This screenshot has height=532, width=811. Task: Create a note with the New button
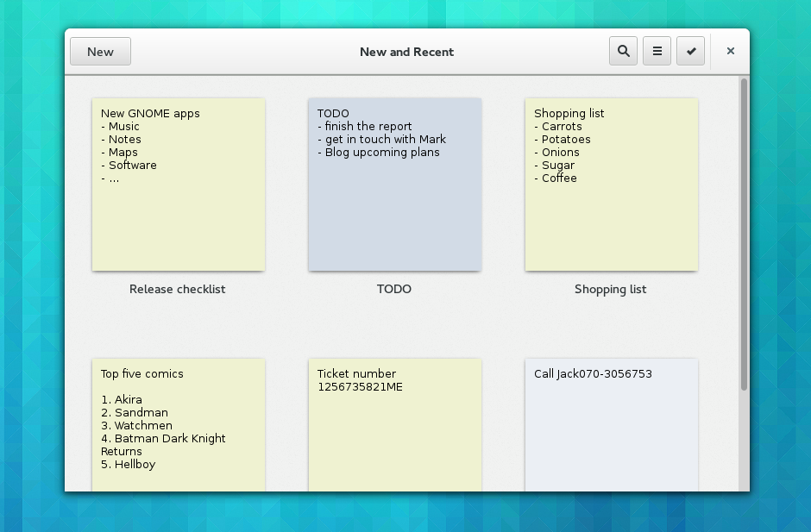pos(100,51)
